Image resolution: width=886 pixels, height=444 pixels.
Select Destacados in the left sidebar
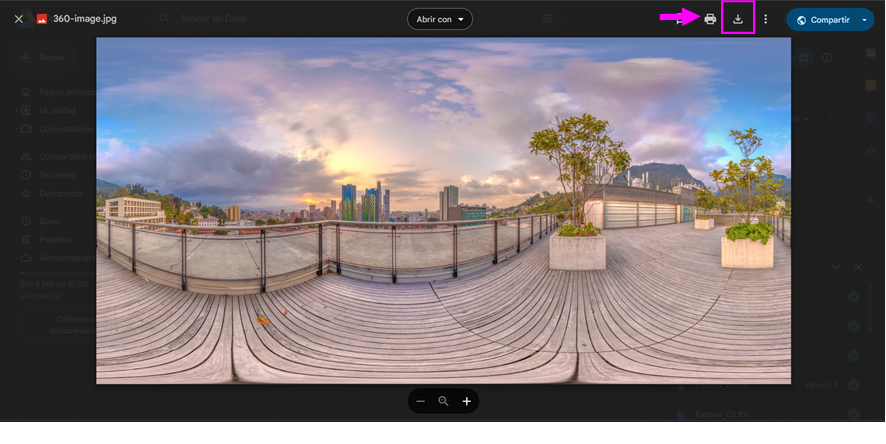(60, 193)
